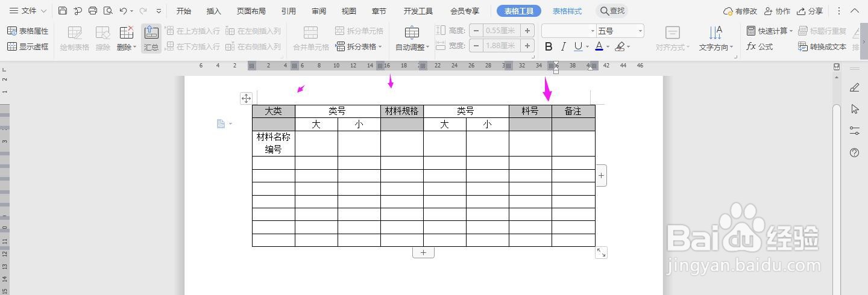Open Table Properties (表格属性)
This screenshot has height=295, width=868.
coord(28,31)
